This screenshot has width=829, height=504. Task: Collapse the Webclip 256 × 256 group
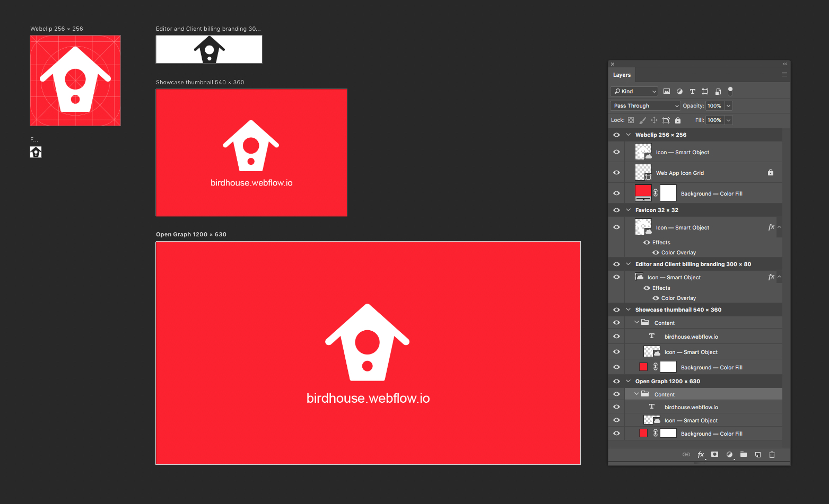pos(629,135)
